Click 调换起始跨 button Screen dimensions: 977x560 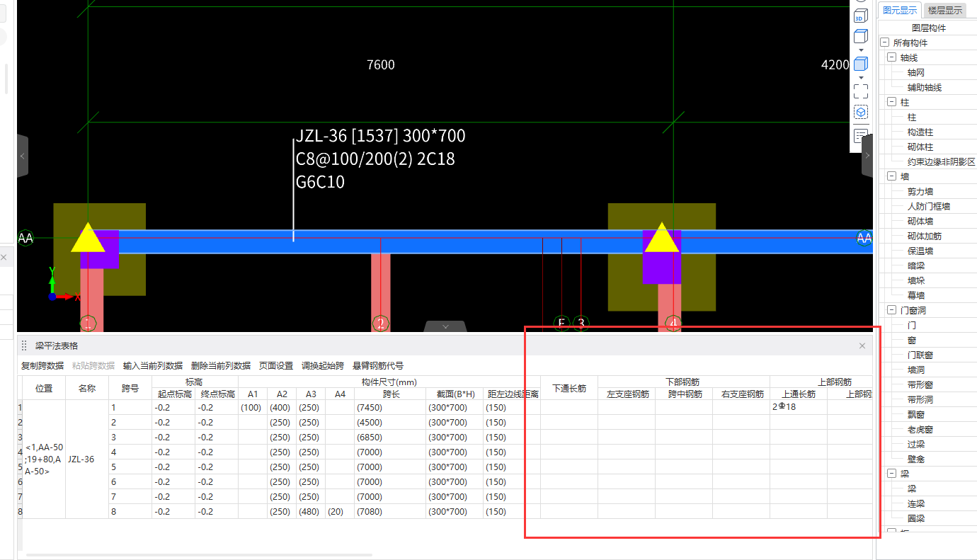coord(323,366)
